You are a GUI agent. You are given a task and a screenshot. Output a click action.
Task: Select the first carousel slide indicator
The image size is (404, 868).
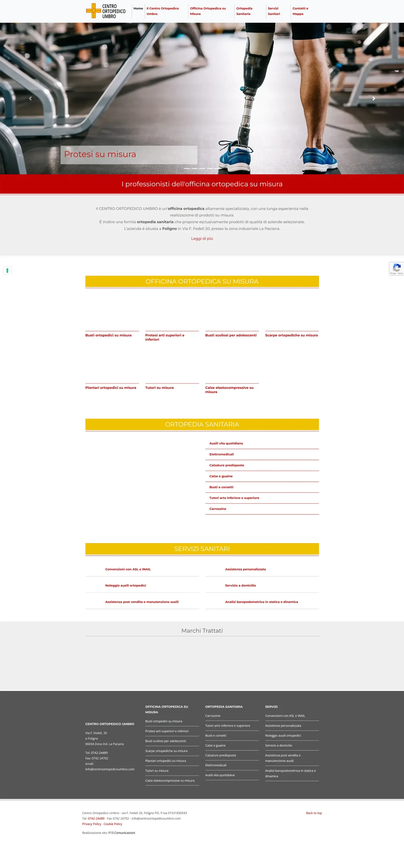tap(187, 168)
